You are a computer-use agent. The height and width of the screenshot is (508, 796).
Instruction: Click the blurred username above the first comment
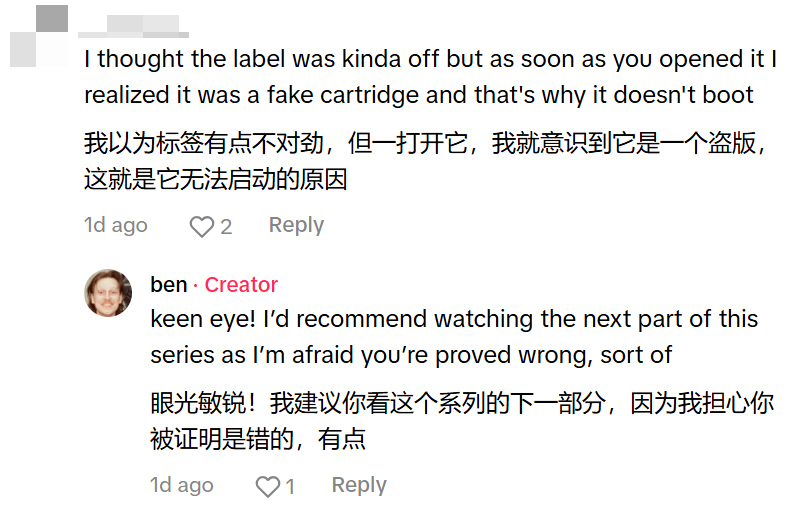(134, 27)
